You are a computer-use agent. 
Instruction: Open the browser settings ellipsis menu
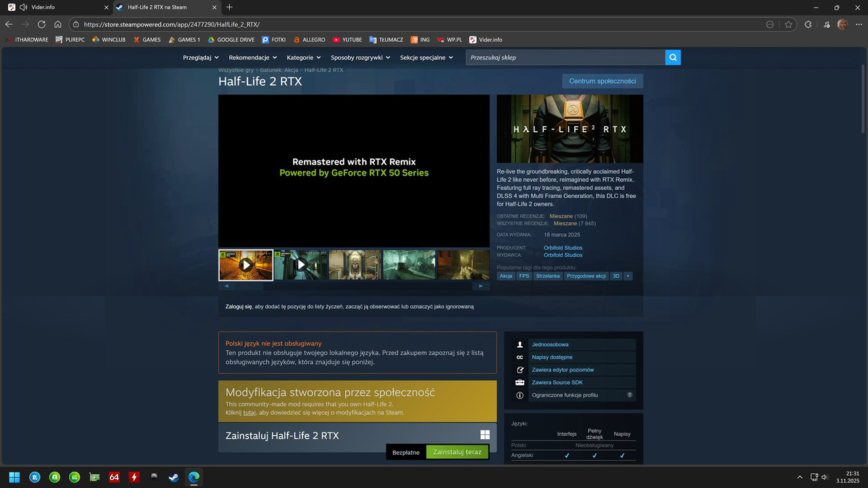pyautogui.click(x=859, y=24)
